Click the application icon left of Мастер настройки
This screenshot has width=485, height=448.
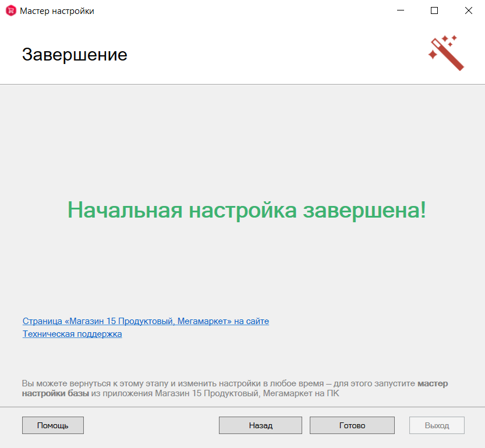click(10, 10)
